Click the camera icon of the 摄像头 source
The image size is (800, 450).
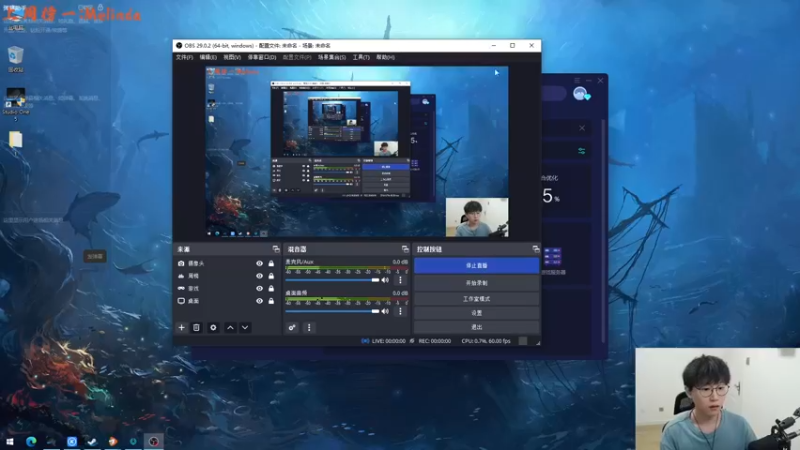click(181, 263)
